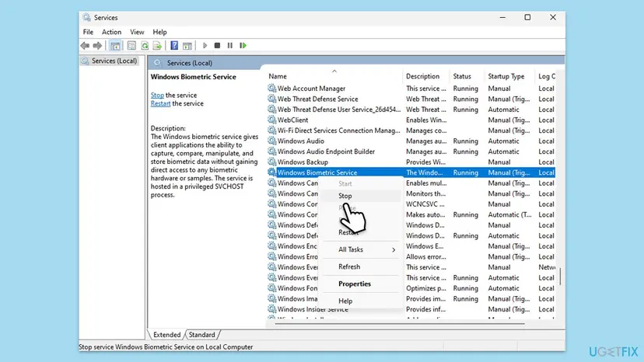Image resolution: width=644 pixels, height=362 pixels.
Task: Click the horizontal scrollbar below services list
Action: pos(400,324)
